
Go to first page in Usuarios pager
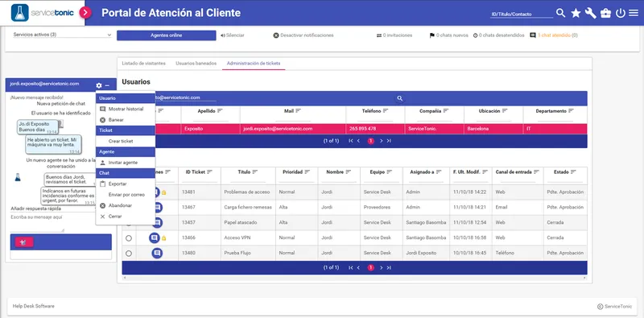(351, 141)
